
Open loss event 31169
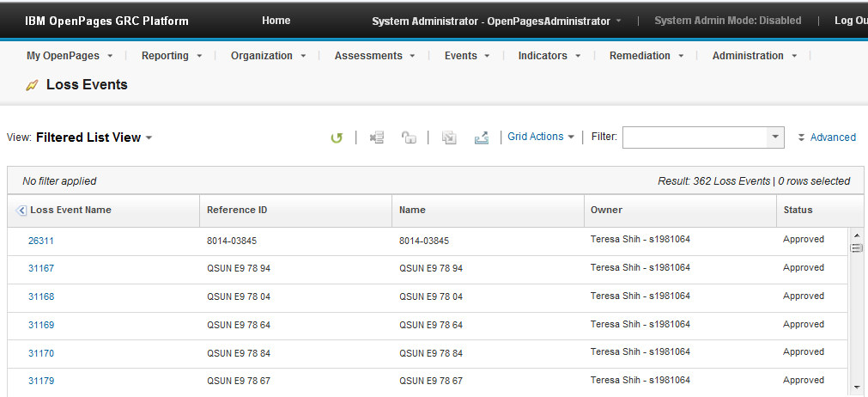[41, 325]
